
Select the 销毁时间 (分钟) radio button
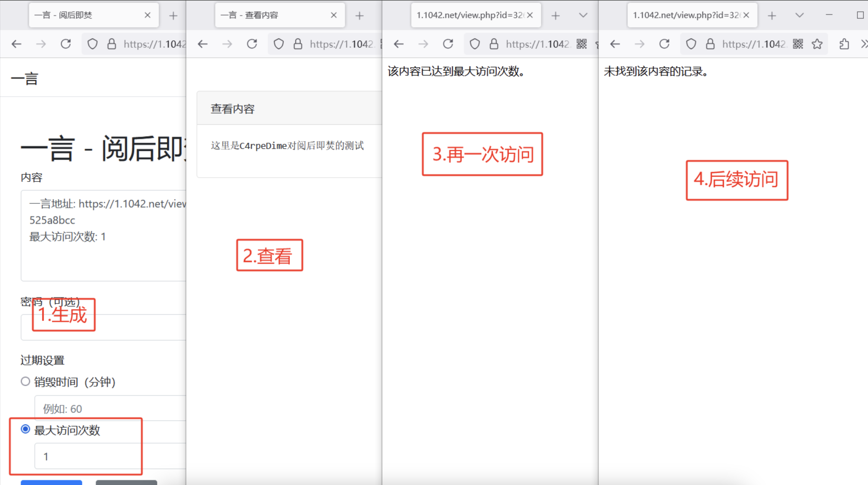click(x=25, y=381)
